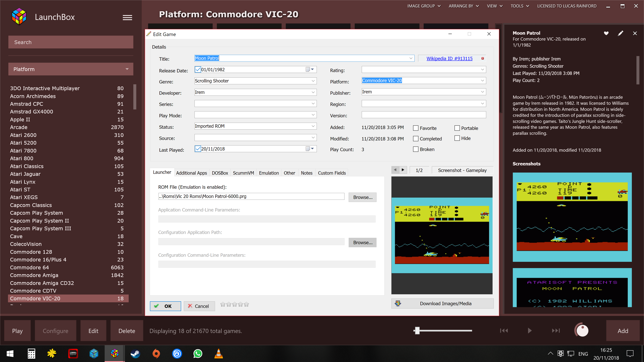Screen dimensions: 644x362
Task: Click the Version input field
Action: pos(423,115)
